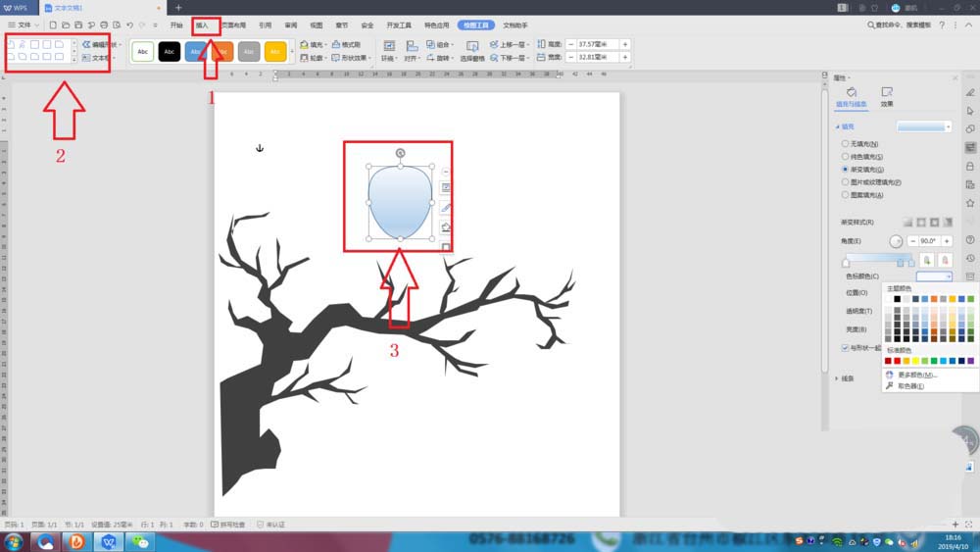The image size is (980, 552).
Task: Switch to 效果 tab in properties panel
Action: 887,97
